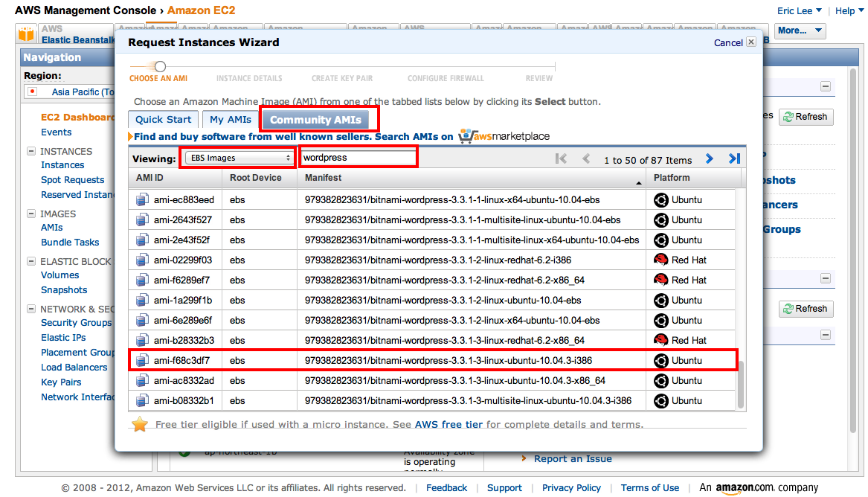Click the Amazon EC2 breadcrumb link

(201, 10)
